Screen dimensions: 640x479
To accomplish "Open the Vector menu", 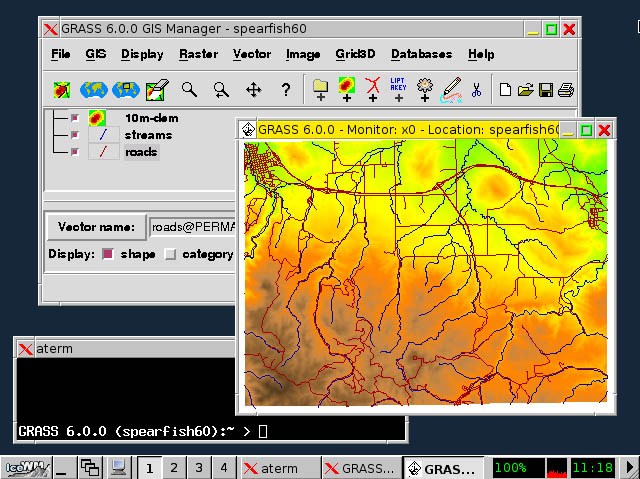I will (252, 54).
